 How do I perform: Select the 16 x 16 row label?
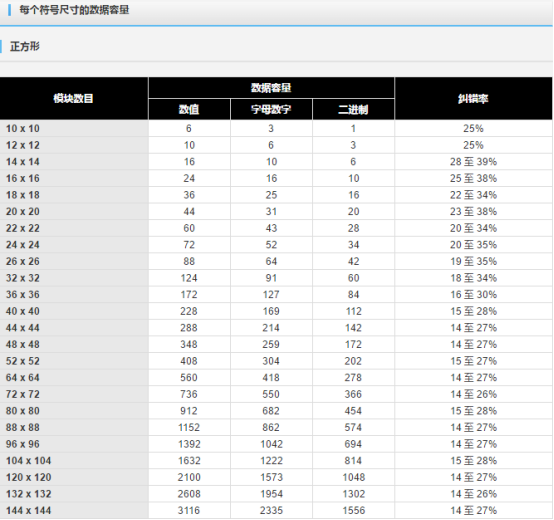pyautogui.click(x=23, y=178)
